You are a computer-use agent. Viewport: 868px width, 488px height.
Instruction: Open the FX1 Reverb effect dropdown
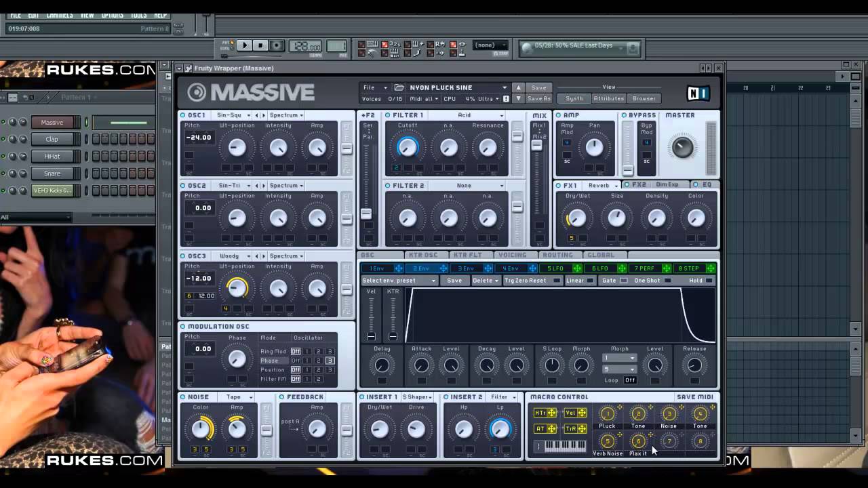[x=603, y=186]
